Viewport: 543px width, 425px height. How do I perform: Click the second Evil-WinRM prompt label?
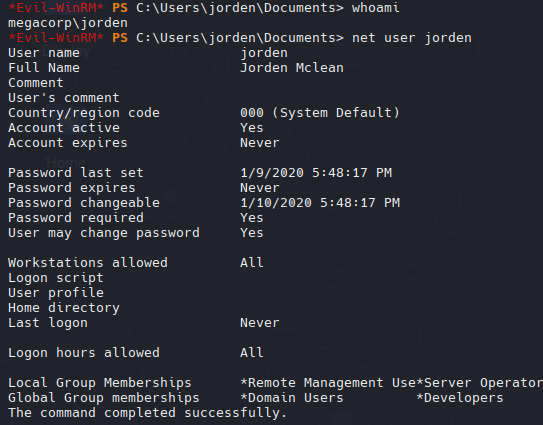(x=56, y=38)
